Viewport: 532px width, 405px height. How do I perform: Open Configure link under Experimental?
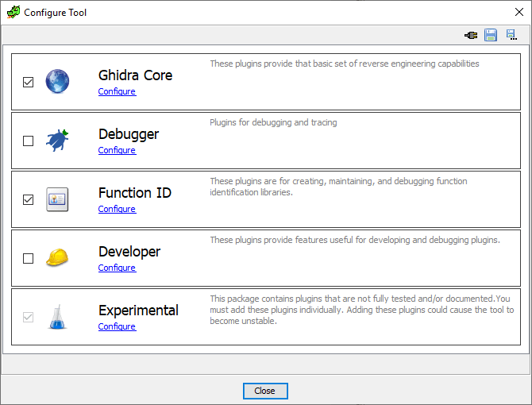point(117,326)
